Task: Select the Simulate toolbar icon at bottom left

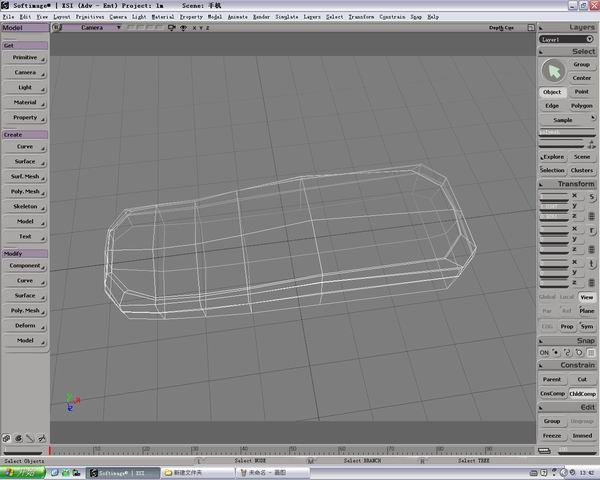Action: 42,438
